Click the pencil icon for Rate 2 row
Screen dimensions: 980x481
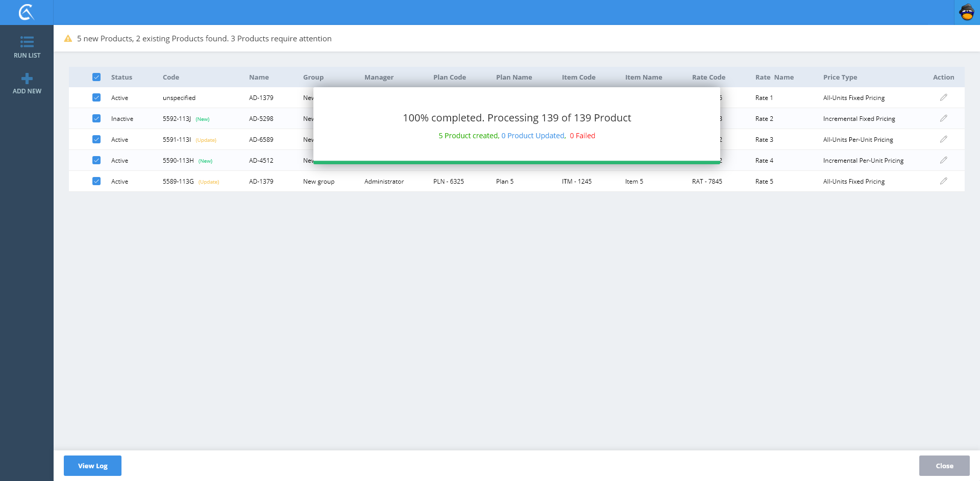tap(943, 118)
